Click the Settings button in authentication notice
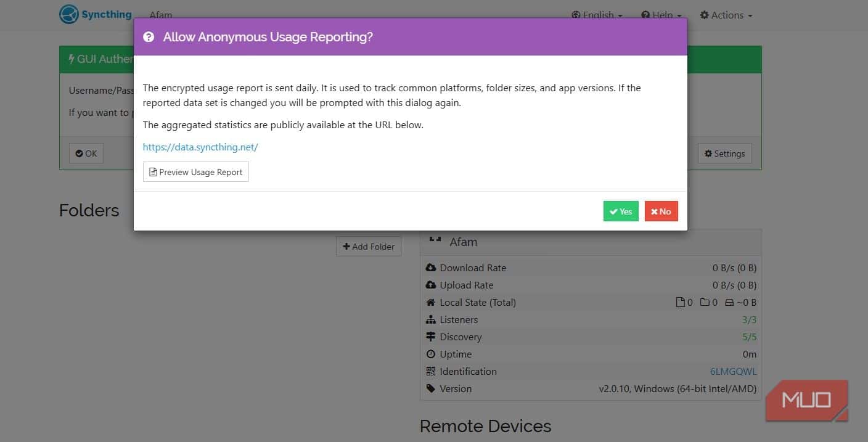Screen dimensions: 868x442 click(x=725, y=153)
